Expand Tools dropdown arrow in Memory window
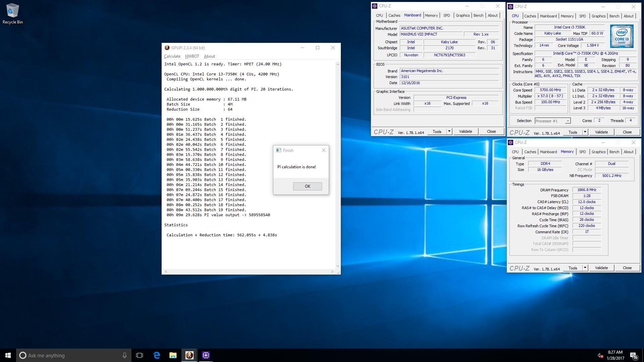 pyautogui.click(x=585, y=268)
